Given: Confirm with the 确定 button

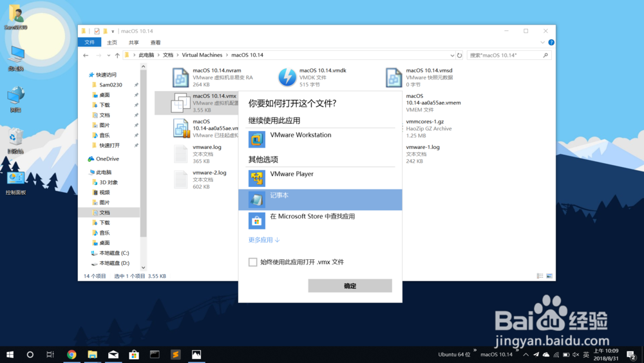Looking at the screenshot, I should [x=350, y=286].
